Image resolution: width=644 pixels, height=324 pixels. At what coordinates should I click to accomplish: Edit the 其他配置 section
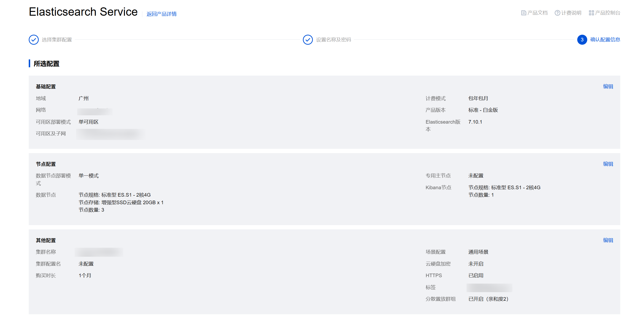pos(608,240)
